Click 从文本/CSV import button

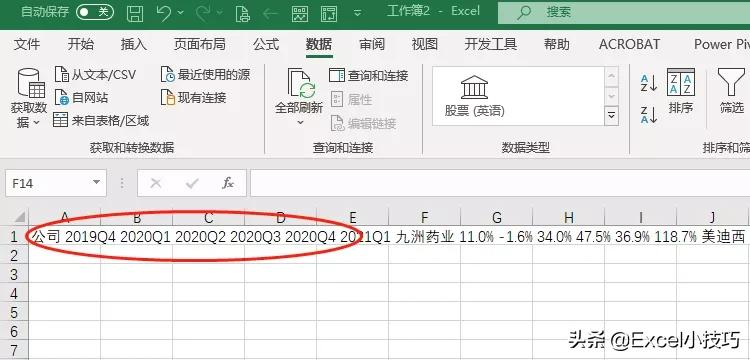point(95,75)
